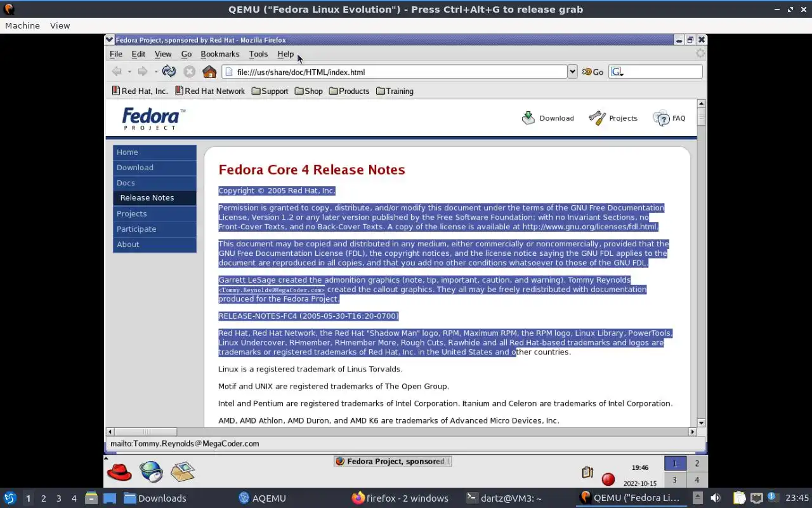
Task: Open the Bookmarks menu
Action: [x=220, y=54]
